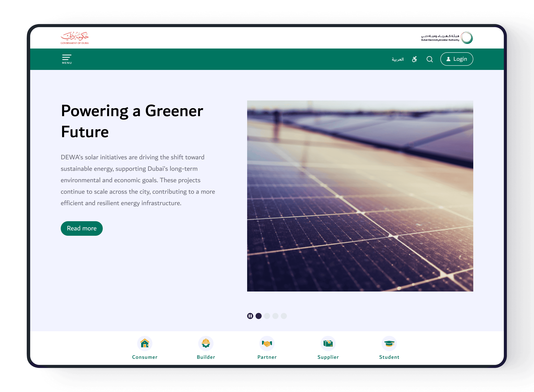Image resolution: width=534 pixels, height=392 pixels.
Task: Jump to the last carousel dot
Action: click(284, 316)
